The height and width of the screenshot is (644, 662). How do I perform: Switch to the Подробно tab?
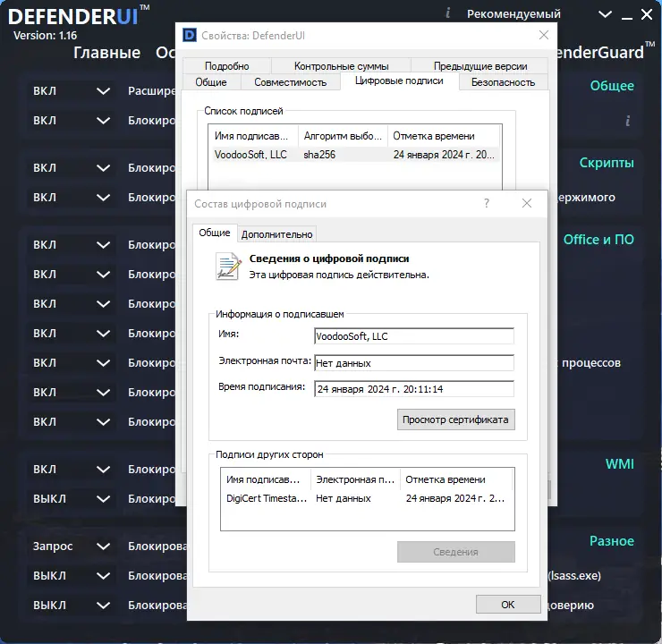(x=227, y=66)
